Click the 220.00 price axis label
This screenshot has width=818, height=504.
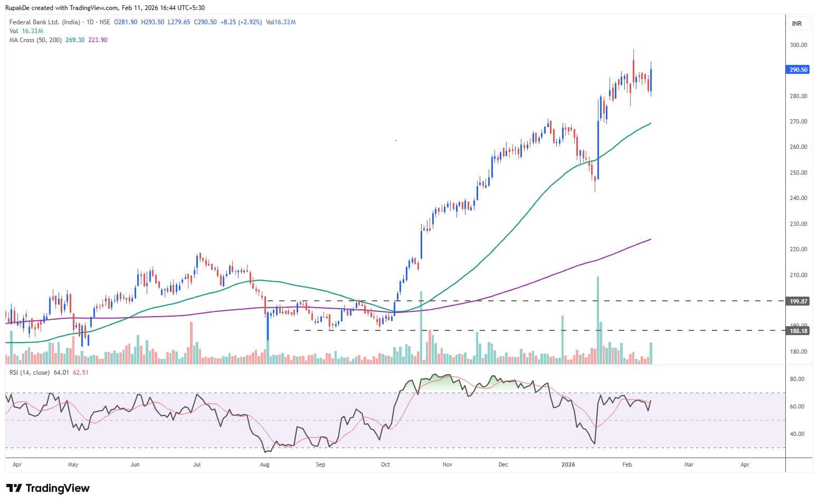coord(798,249)
